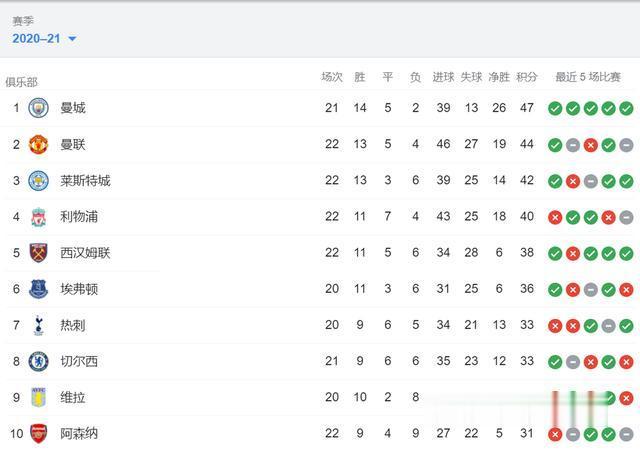Click the Liverpool club crest
Screen dimensions: 640x451
[38, 217]
